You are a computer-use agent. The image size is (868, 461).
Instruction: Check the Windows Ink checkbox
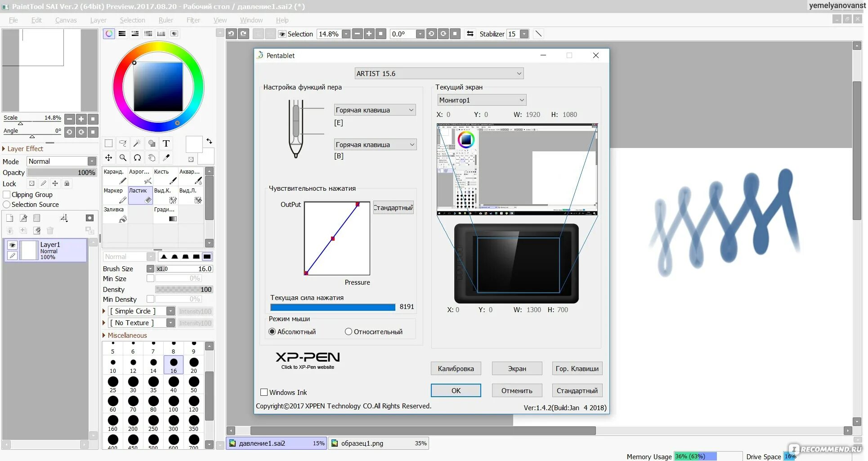(264, 392)
